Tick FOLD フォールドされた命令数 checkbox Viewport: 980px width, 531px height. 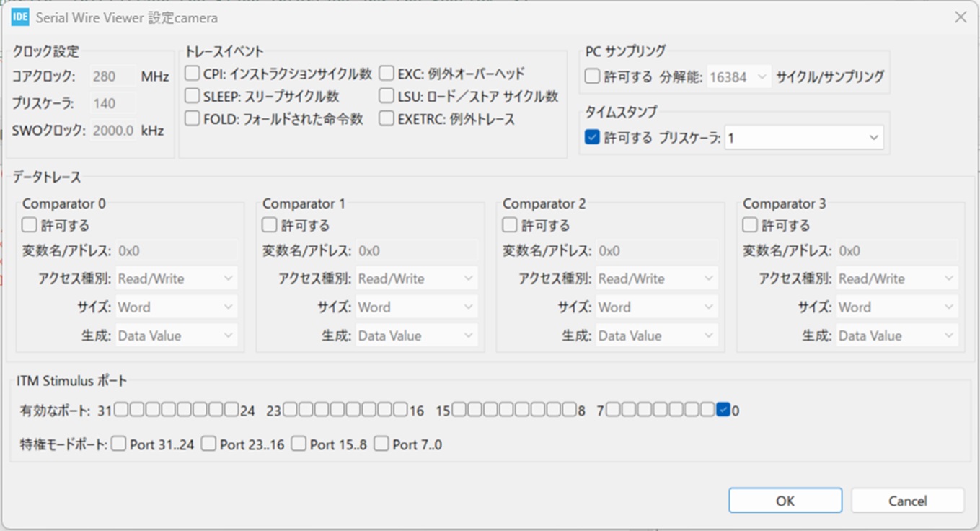pos(192,119)
